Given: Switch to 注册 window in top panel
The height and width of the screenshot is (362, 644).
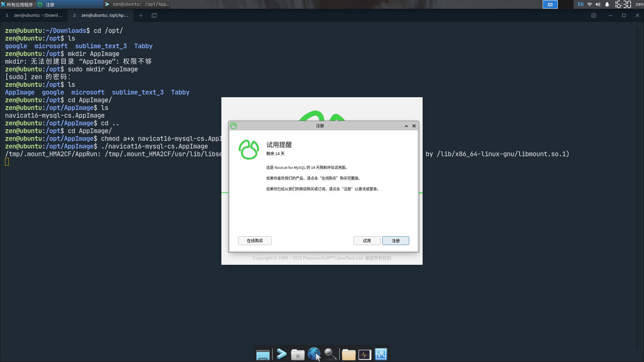Looking at the screenshot, I should tap(70, 4).
